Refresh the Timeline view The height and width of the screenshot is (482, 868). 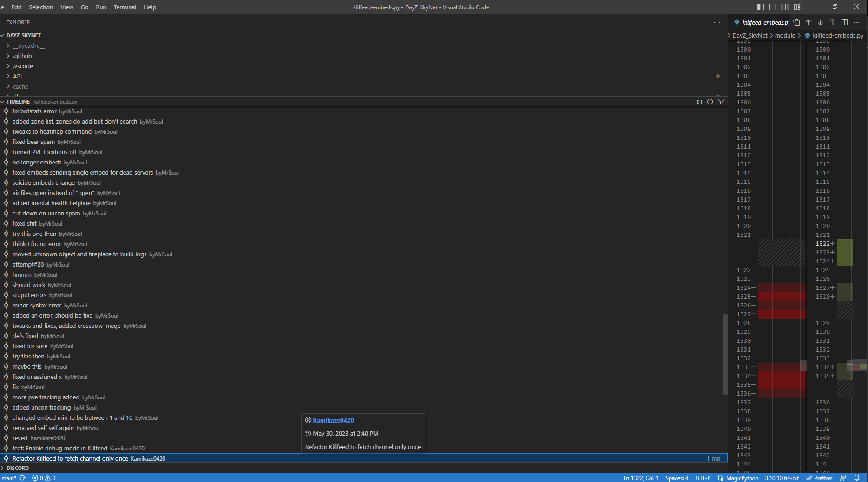(x=710, y=102)
